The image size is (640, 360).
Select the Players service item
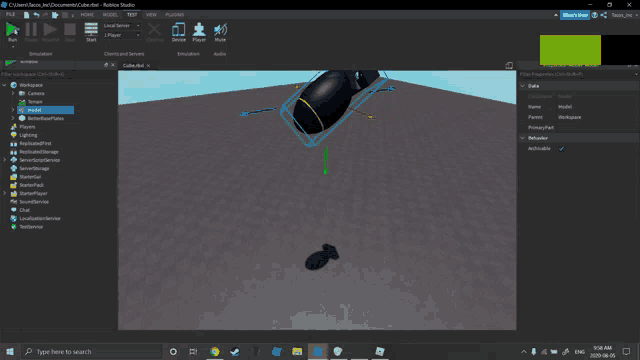[x=27, y=127]
